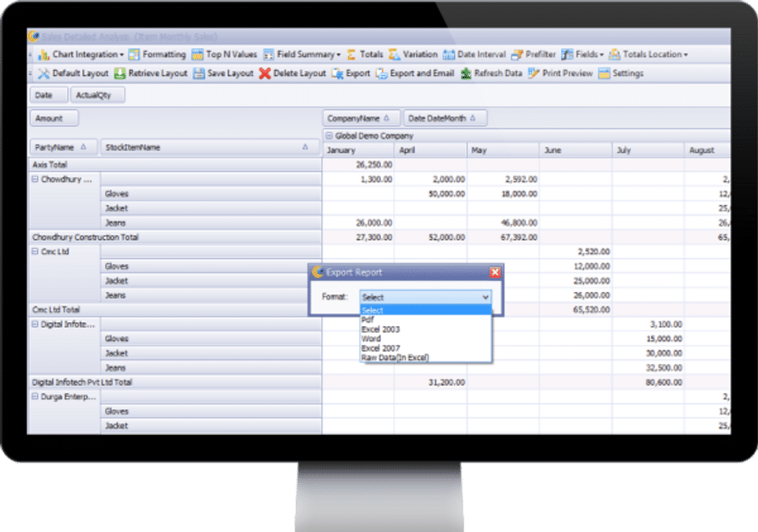Collapse the Digital Infote... row

pos(35,324)
